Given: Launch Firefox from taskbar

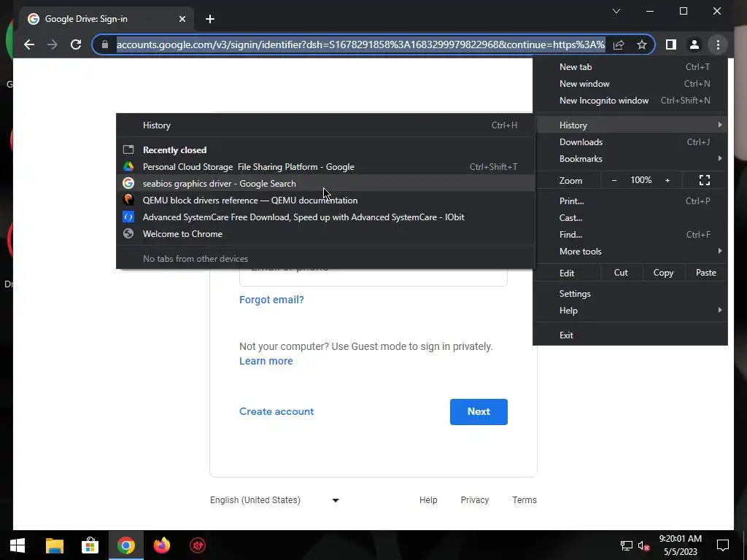Looking at the screenshot, I should [x=162, y=545].
